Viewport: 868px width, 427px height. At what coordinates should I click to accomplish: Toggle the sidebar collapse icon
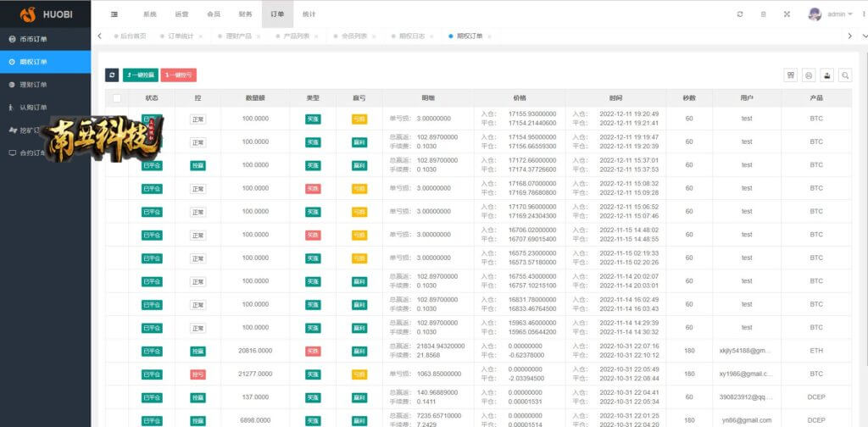114,14
